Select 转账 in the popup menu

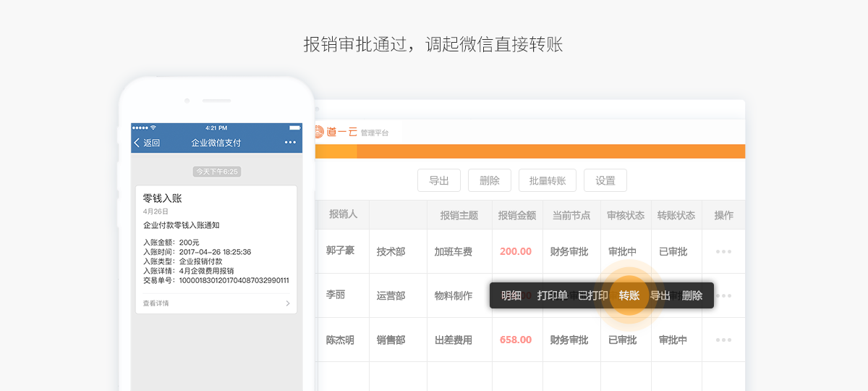[x=629, y=295]
